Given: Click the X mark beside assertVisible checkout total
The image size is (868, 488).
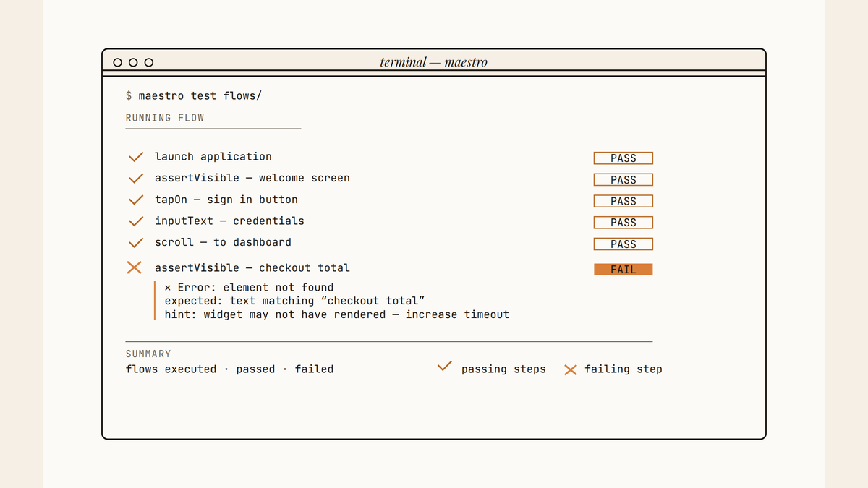Looking at the screenshot, I should (135, 267).
